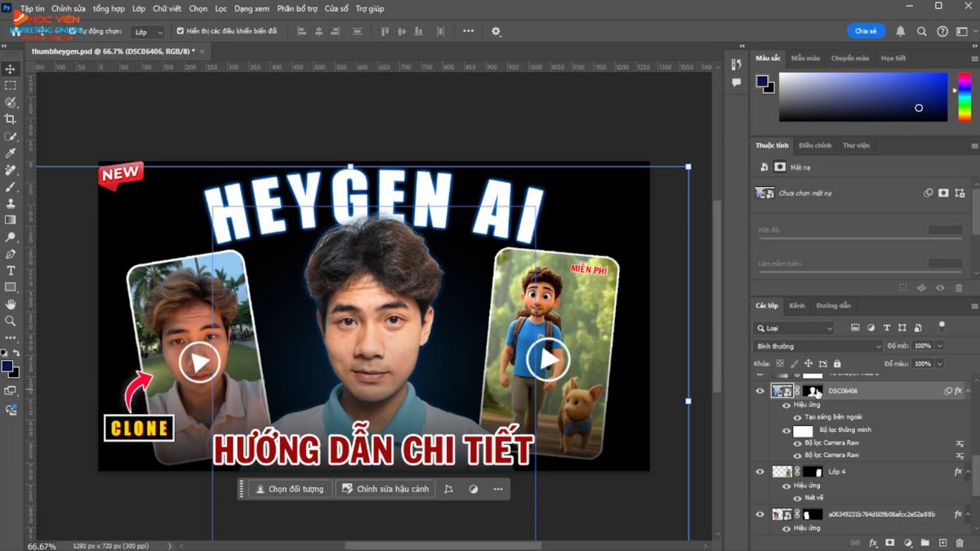Open the Tự động chọn 'Lớp' dropdown
Screen dimensions: 980x551
pos(149,32)
